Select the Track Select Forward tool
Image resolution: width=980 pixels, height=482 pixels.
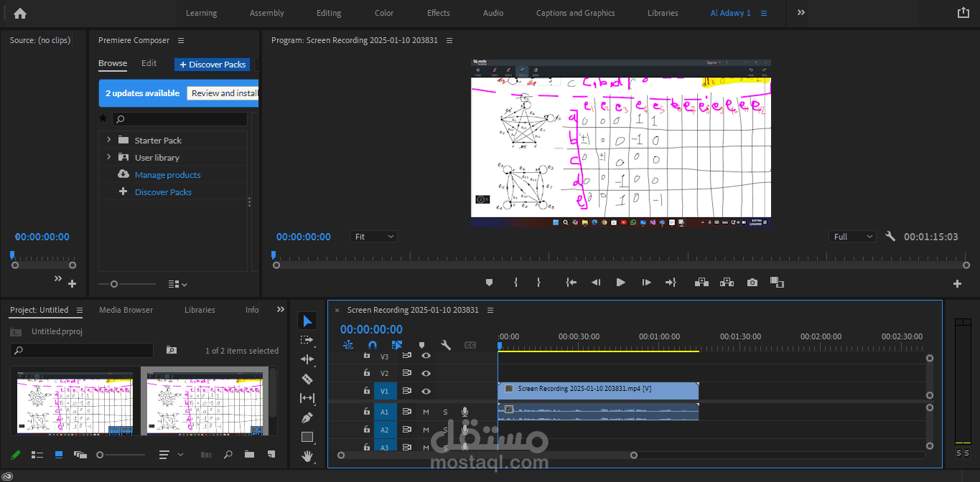pos(307,340)
